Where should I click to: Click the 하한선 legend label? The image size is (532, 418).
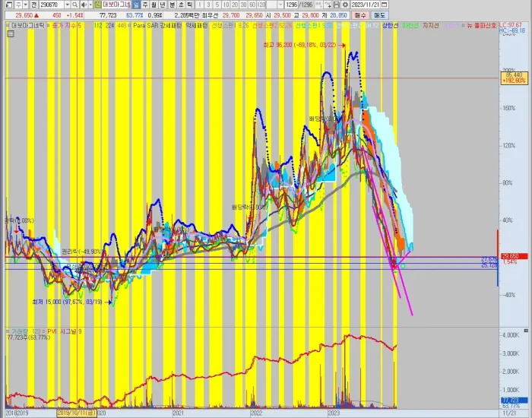pyautogui.click(x=410, y=25)
